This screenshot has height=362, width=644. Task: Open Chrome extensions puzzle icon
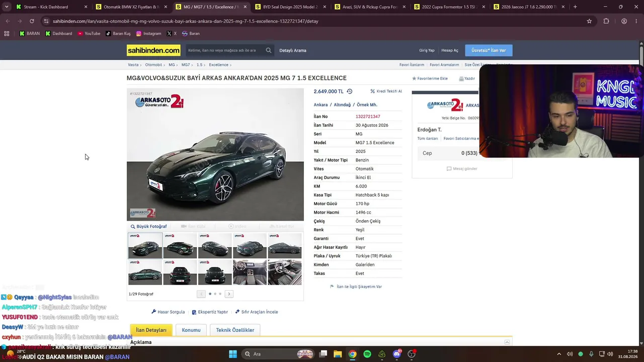click(x=606, y=21)
